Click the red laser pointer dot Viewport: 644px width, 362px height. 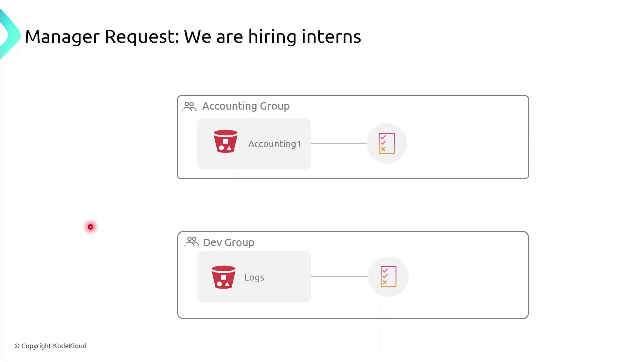coord(91,227)
